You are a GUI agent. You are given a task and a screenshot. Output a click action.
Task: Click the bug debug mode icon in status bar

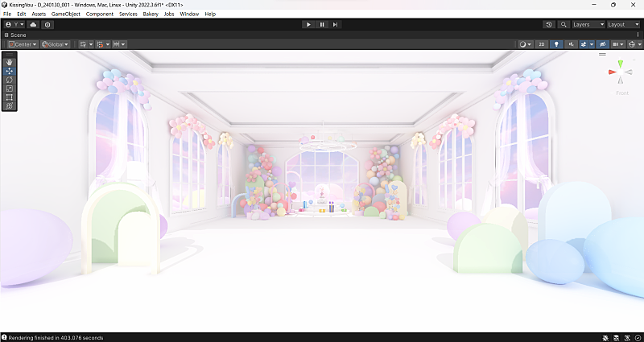(x=605, y=337)
